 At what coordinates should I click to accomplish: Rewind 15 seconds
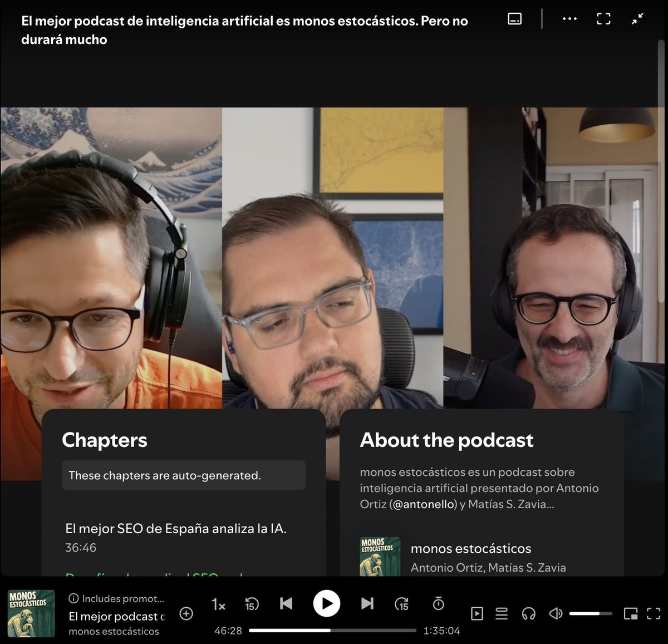252,604
